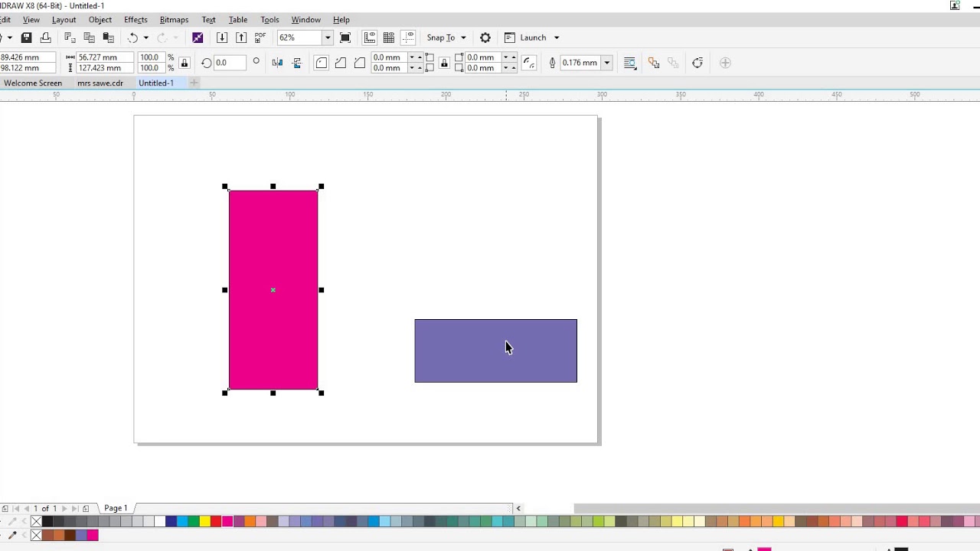The width and height of the screenshot is (980, 551).
Task: Click the Add page icon after page navigation
Action: pos(86,508)
